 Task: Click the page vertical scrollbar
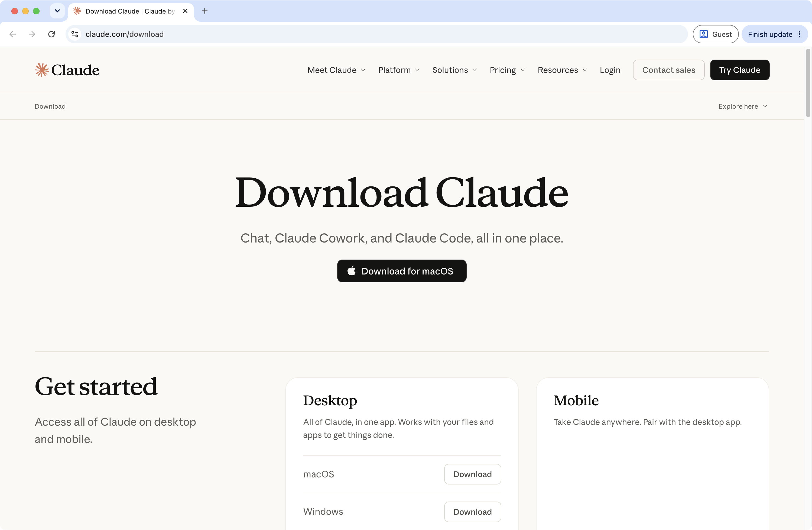(x=808, y=83)
